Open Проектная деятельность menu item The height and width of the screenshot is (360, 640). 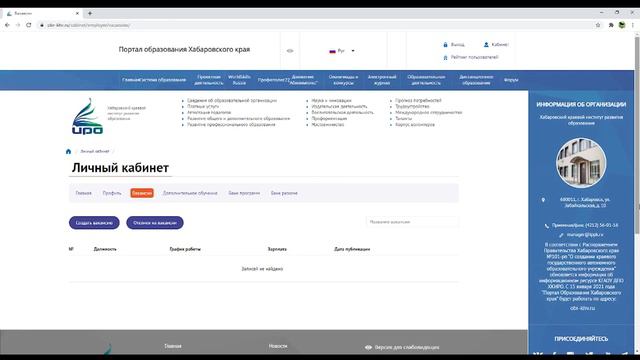[x=209, y=80]
